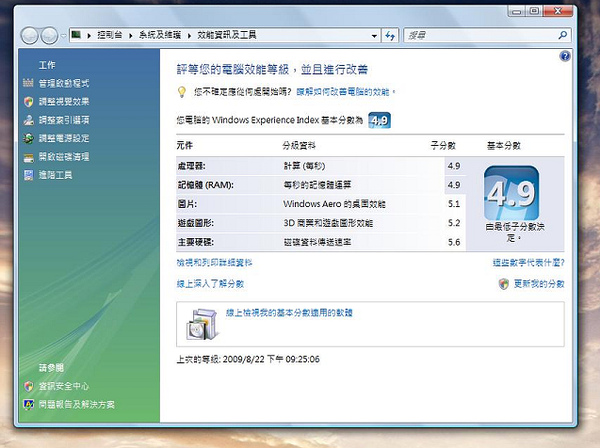Open 開啟磁碟清理 in the sidebar
Image resolution: width=600 pixels, height=448 pixels.
click(x=64, y=156)
